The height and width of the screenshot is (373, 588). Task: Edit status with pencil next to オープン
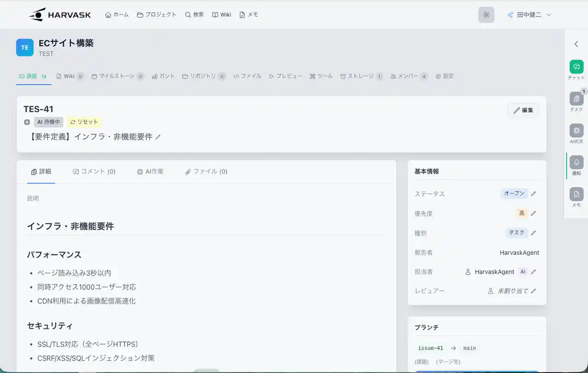click(x=533, y=194)
